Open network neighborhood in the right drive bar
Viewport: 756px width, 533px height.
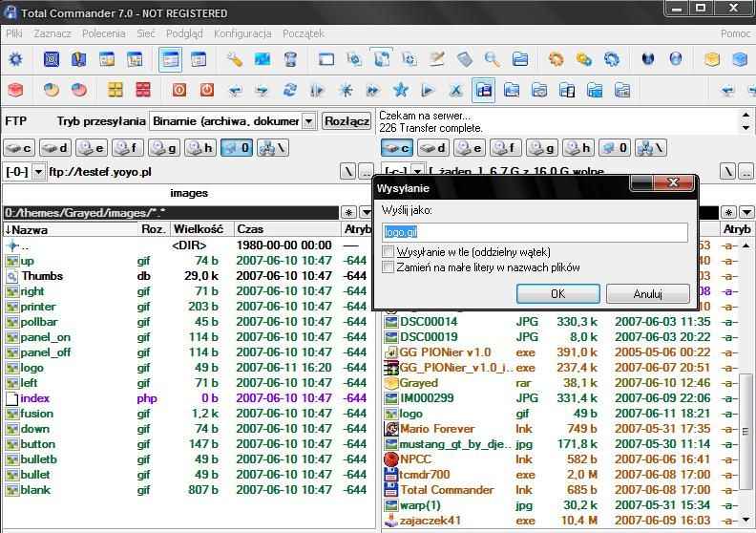point(651,148)
